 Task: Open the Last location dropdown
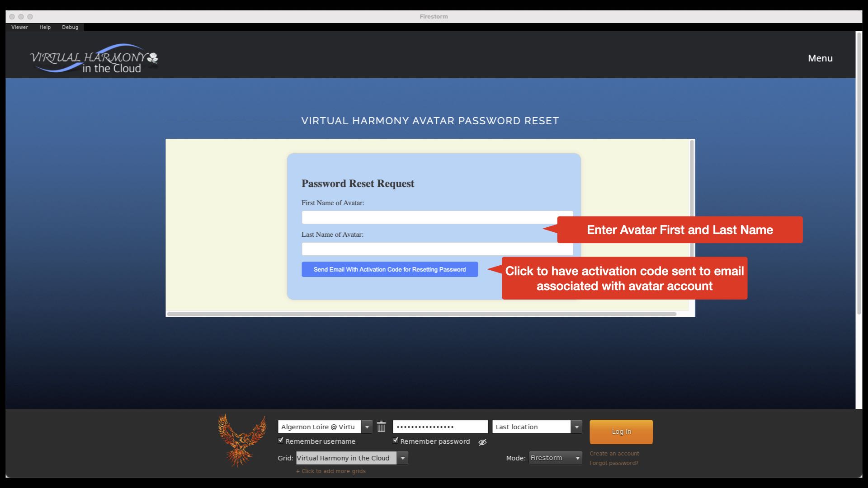pyautogui.click(x=576, y=427)
